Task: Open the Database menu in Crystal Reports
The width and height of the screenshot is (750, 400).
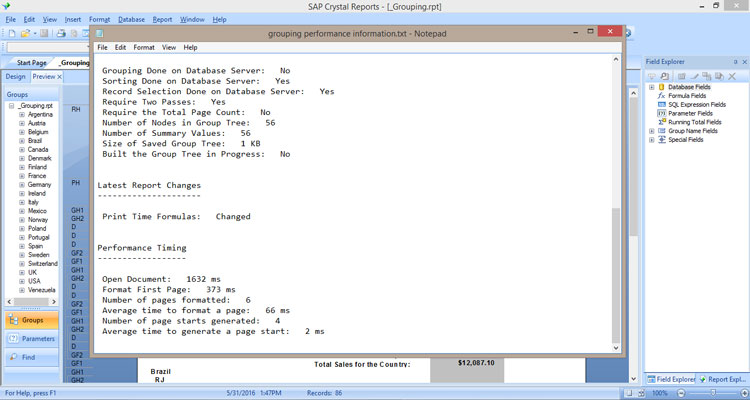Action: pyautogui.click(x=131, y=20)
